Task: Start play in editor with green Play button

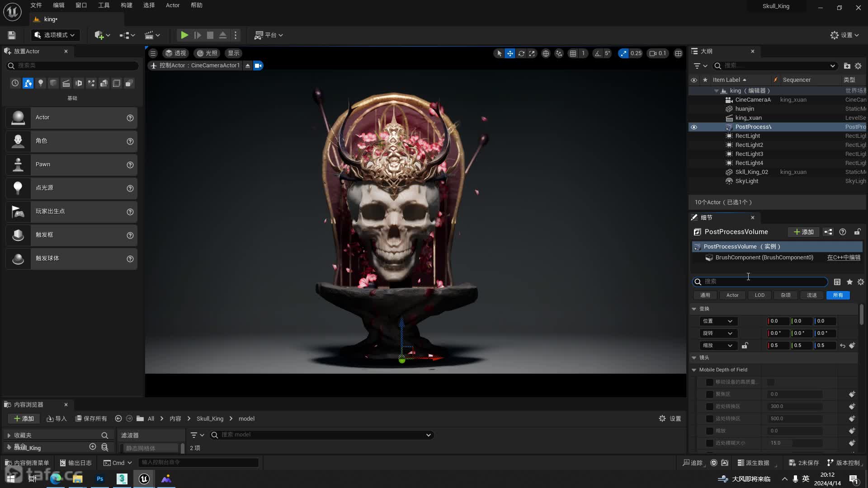Action: tap(184, 35)
